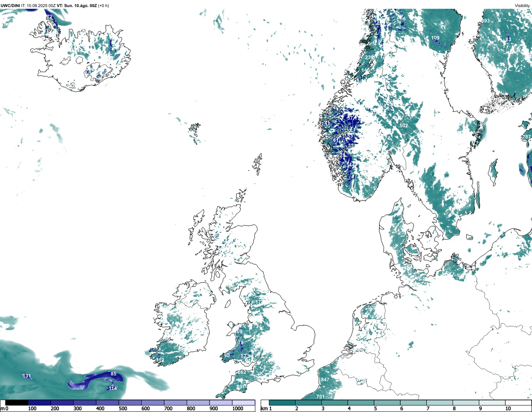Click the 'UWC/DINI' model label
Viewport: 532px width, 412px height.
pos(10,5)
